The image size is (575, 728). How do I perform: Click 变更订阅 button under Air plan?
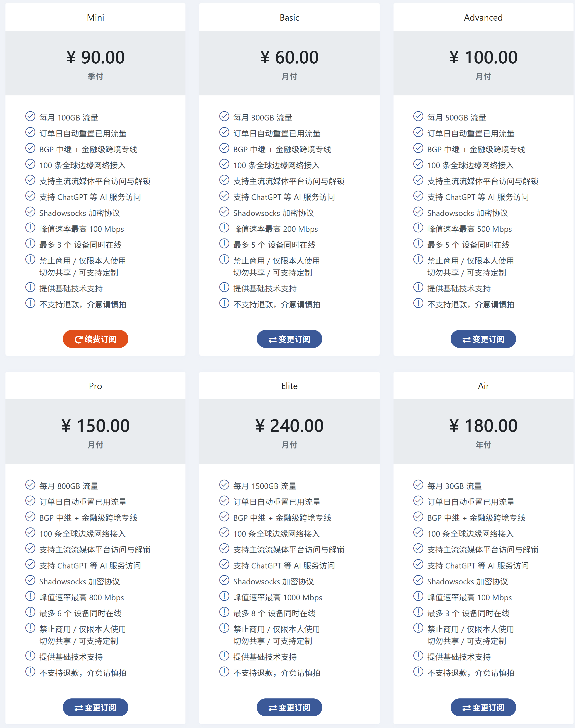pyautogui.click(x=483, y=707)
